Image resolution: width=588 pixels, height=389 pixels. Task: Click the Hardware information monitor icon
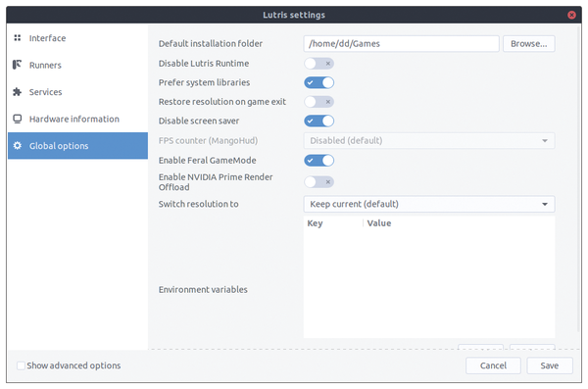(18, 119)
